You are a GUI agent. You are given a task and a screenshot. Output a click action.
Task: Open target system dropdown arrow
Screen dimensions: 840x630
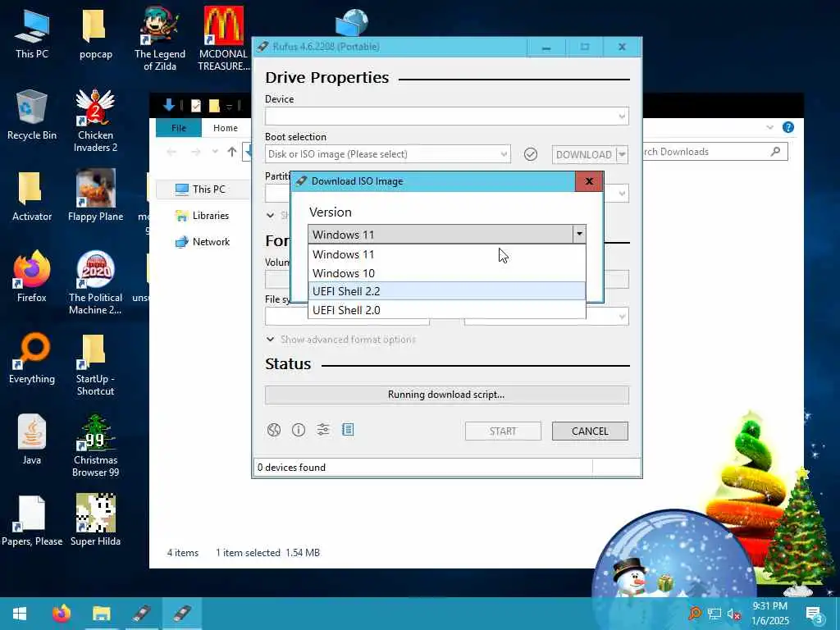pyautogui.click(x=622, y=194)
